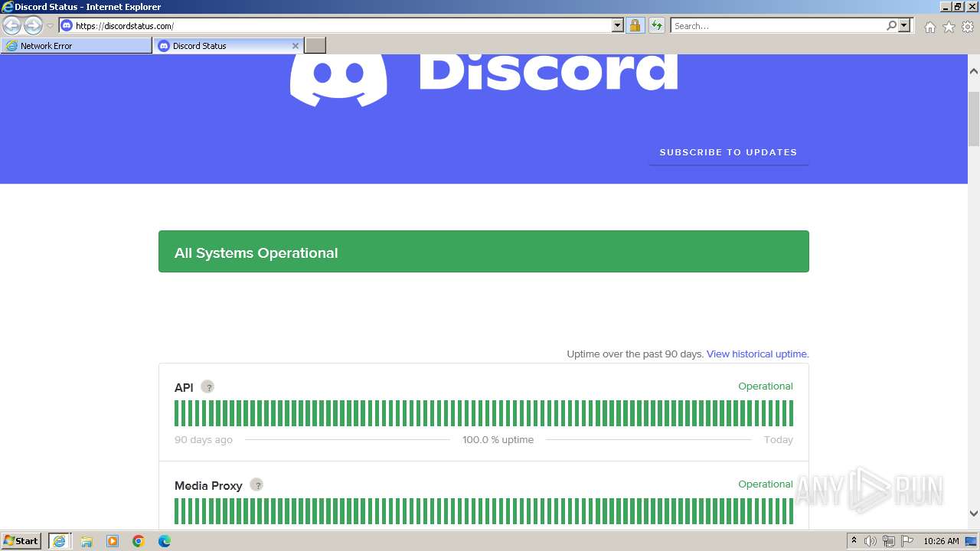Click the 90 days ago label
This screenshot has height=551, width=980.
pyautogui.click(x=204, y=439)
